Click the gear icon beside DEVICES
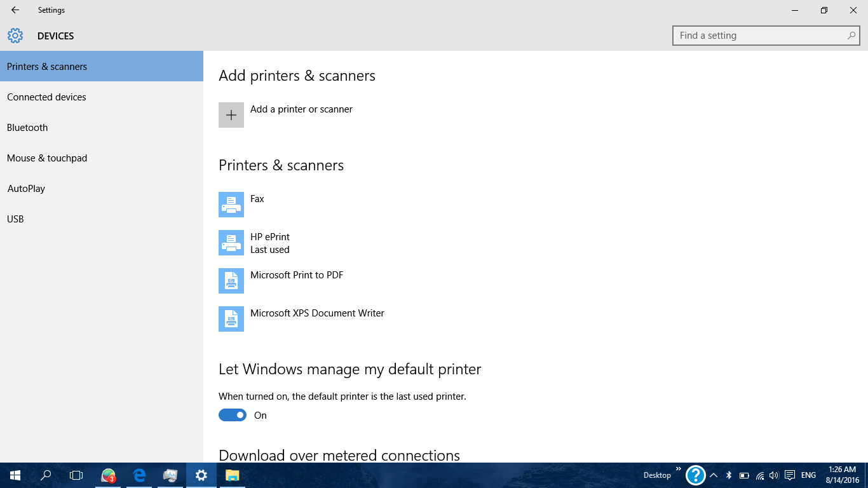The image size is (868, 488). click(x=15, y=36)
